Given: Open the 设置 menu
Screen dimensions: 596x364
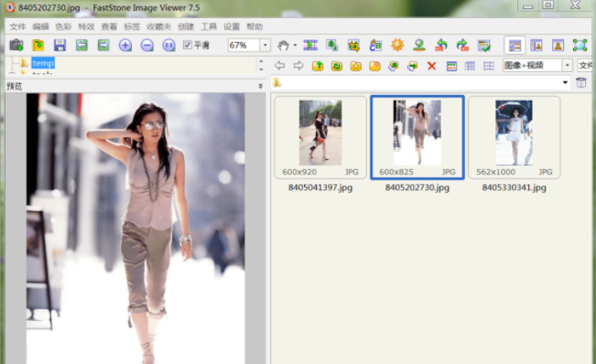Looking at the screenshot, I should pyautogui.click(x=232, y=27).
